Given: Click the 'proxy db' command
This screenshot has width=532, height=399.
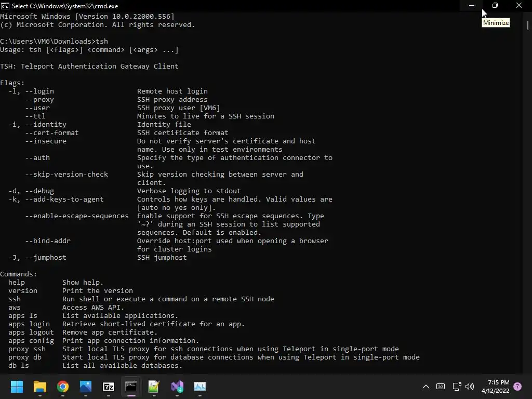Looking at the screenshot, I should coord(25,357).
